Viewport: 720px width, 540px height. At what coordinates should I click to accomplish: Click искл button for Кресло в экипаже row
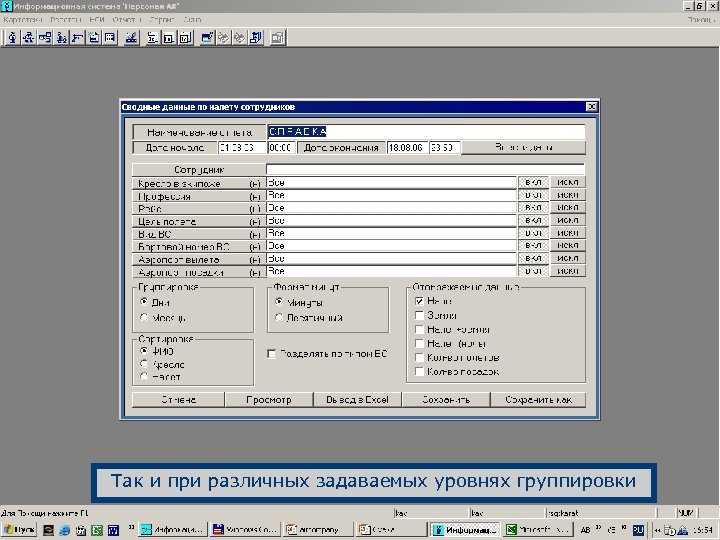[568, 182]
